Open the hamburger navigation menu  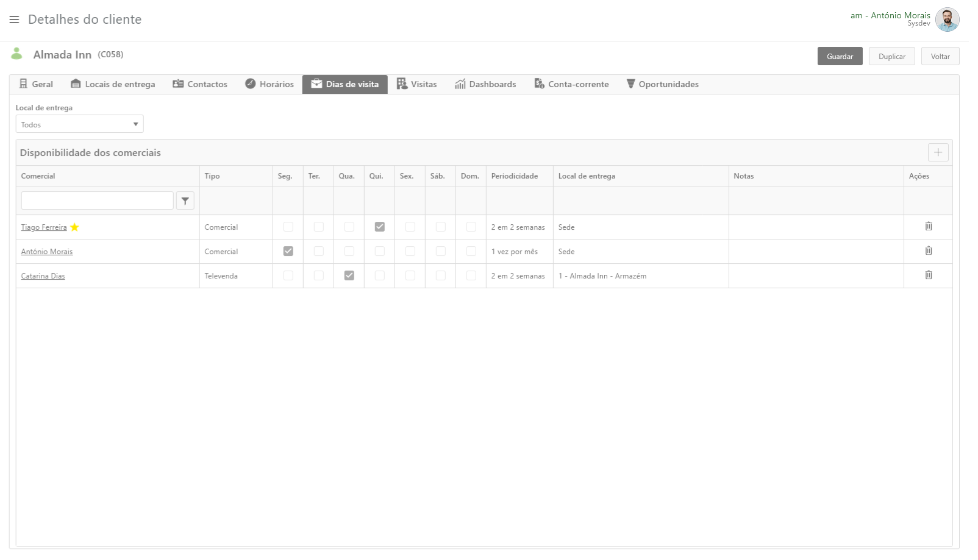pyautogui.click(x=14, y=19)
